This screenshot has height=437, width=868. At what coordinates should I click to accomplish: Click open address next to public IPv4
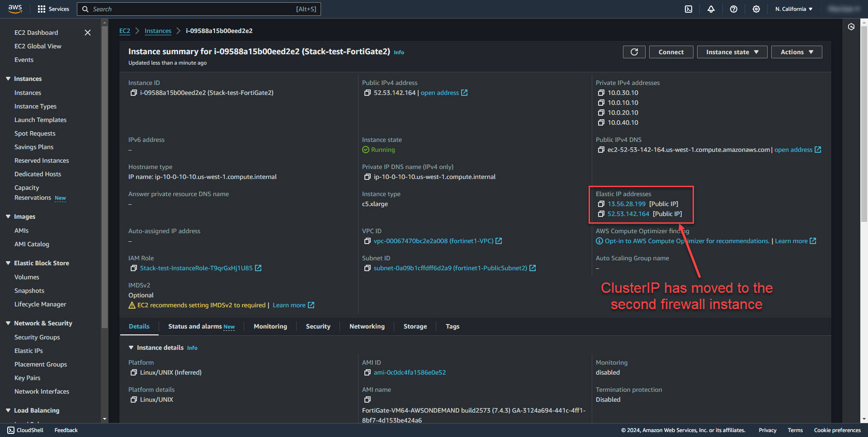444,93
